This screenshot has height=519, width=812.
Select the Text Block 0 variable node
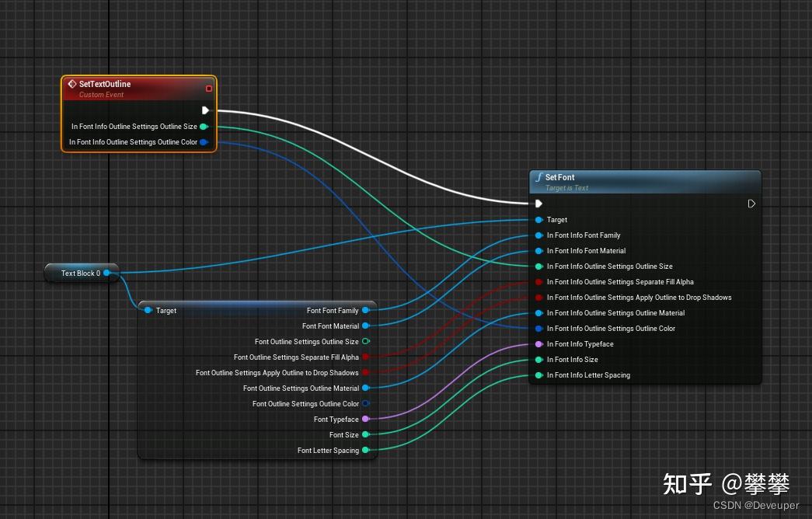tap(81, 273)
